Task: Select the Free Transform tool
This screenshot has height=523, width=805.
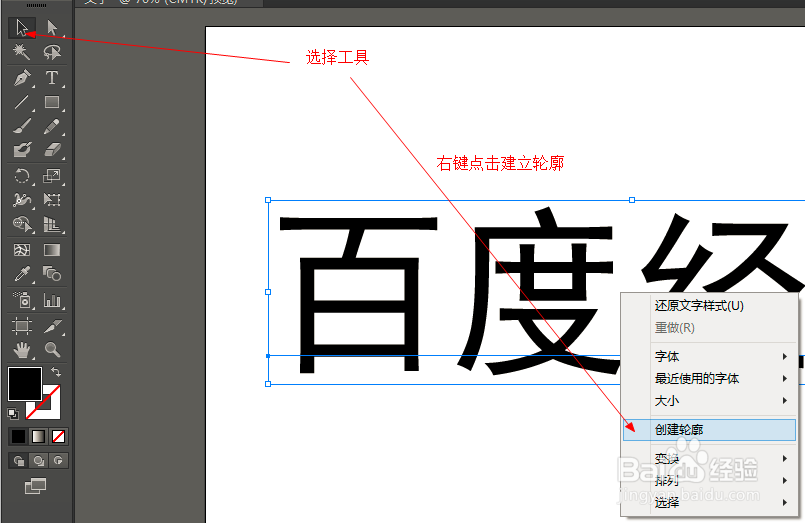Action: click(x=52, y=200)
